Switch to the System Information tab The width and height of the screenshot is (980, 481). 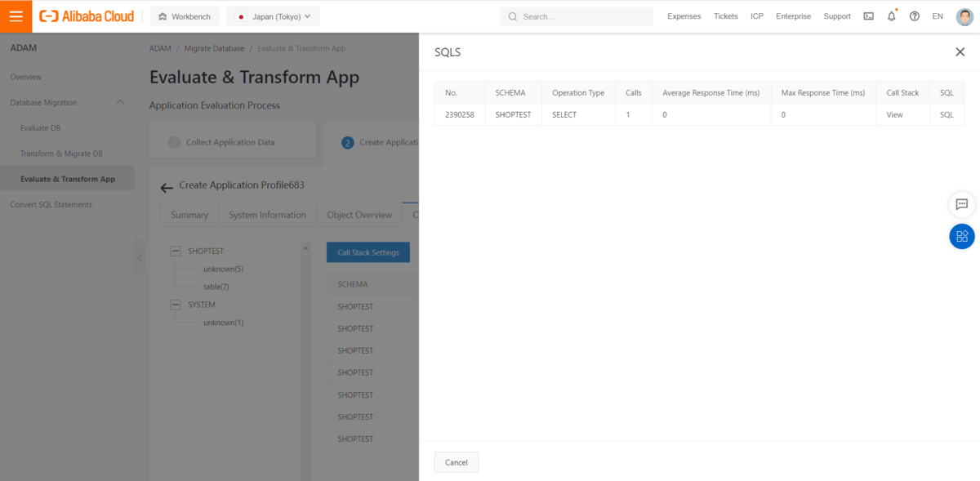tap(267, 215)
